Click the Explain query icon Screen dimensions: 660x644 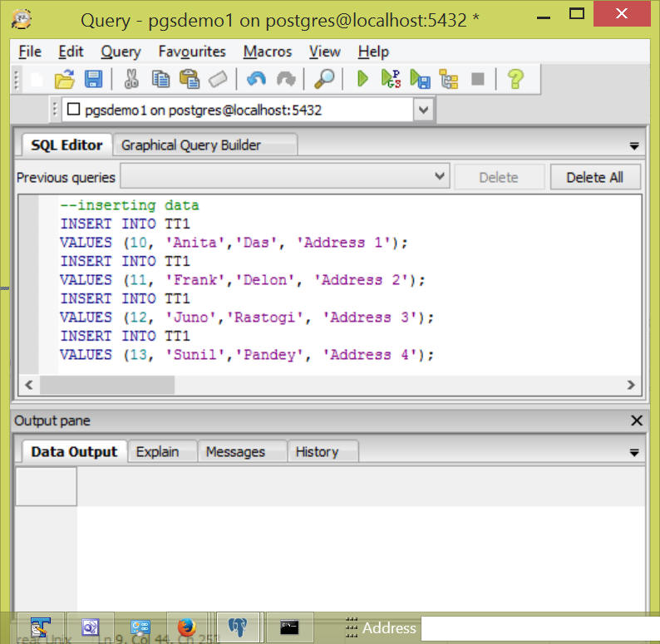(449, 79)
